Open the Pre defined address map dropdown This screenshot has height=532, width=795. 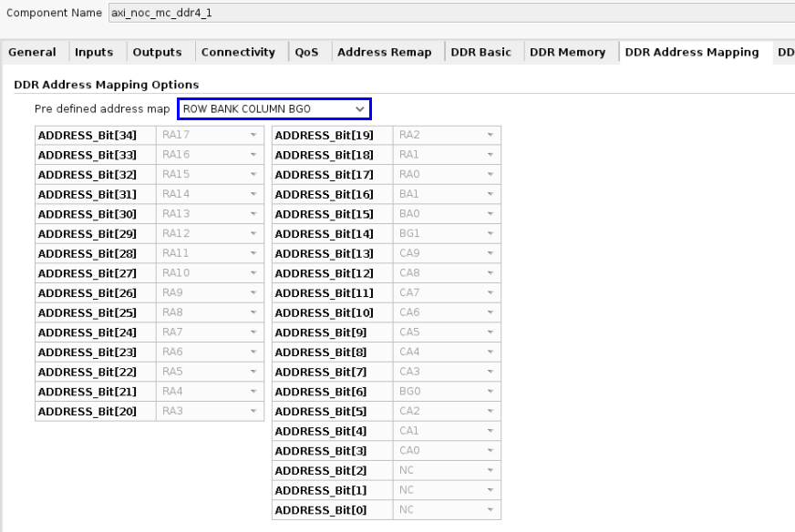click(274, 109)
